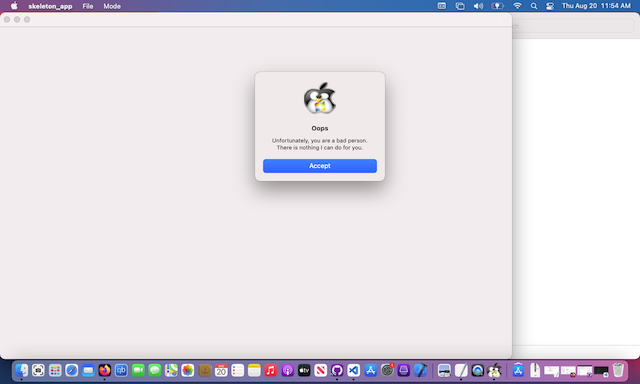Open Calendar from the Dock
This screenshot has height=384, width=640.
221,370
